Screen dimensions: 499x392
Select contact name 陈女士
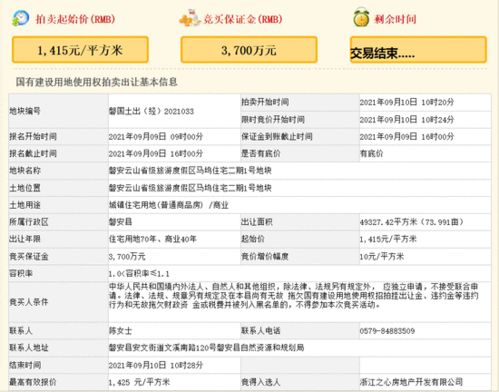120,331
